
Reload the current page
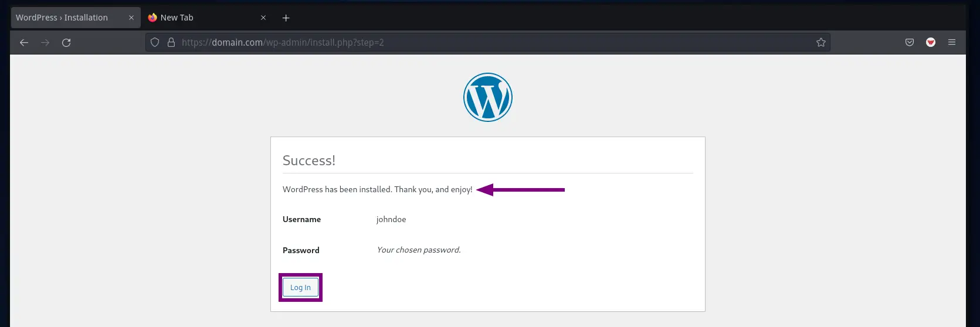click(66, 42)
